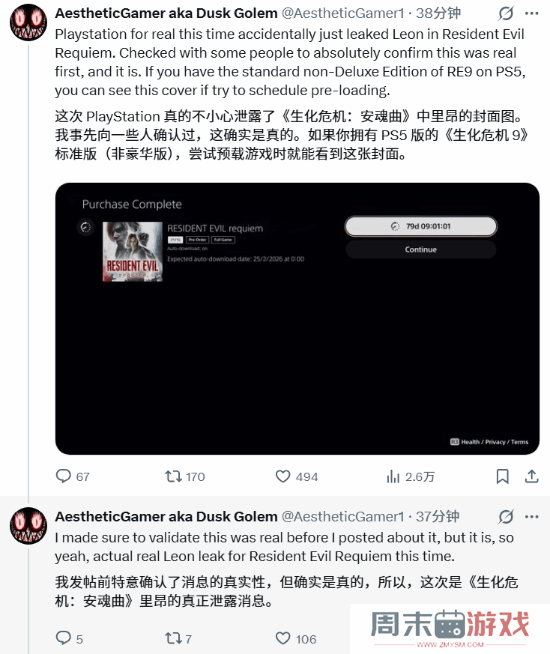Share the first tweet via upload icon
Viewport: 550px width, 654px height.
[532, 476]
